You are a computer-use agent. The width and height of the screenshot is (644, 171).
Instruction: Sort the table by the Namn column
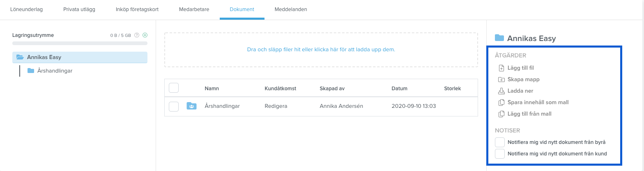[211, 89]
